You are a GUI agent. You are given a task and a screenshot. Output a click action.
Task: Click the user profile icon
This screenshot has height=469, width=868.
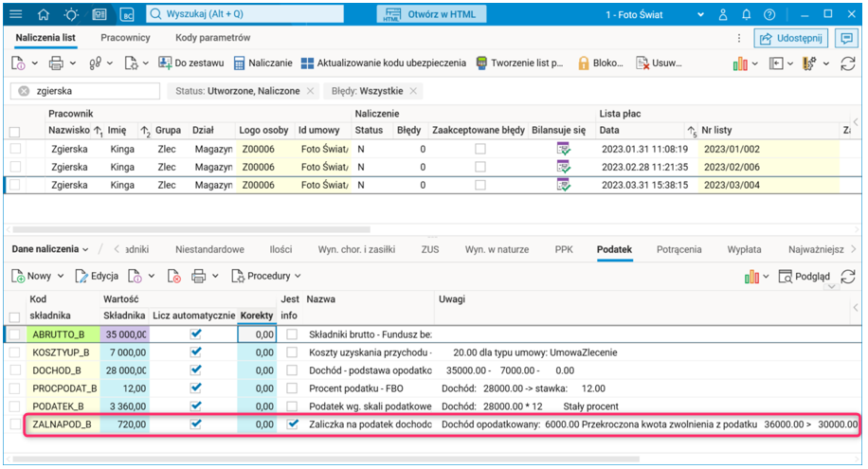pos(723,14)
